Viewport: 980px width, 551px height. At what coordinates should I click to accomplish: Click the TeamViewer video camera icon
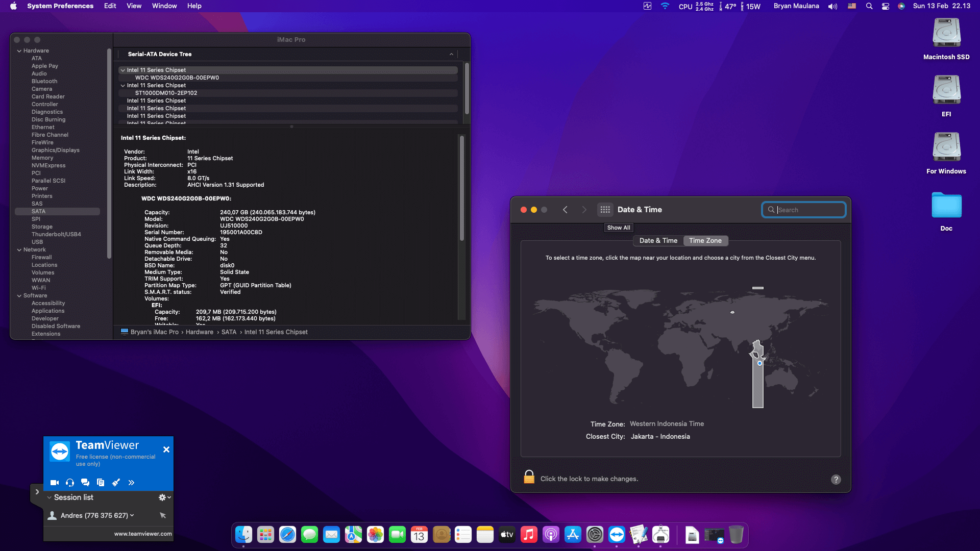[55, 483]
